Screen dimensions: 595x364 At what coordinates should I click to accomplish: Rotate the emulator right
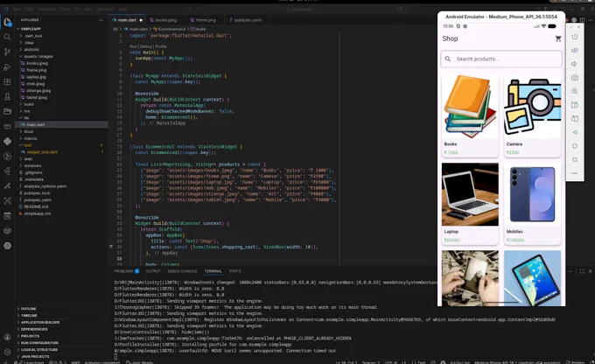(x=575, y=119)
